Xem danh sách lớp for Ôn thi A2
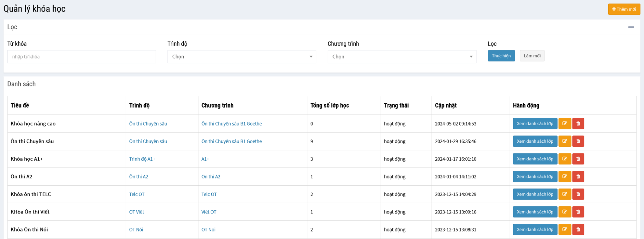 535,177
